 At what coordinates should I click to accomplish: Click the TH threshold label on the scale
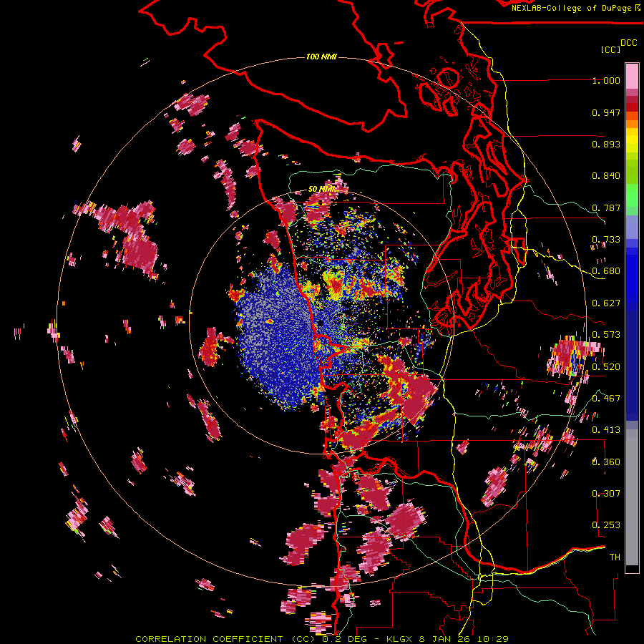point(615,557)
